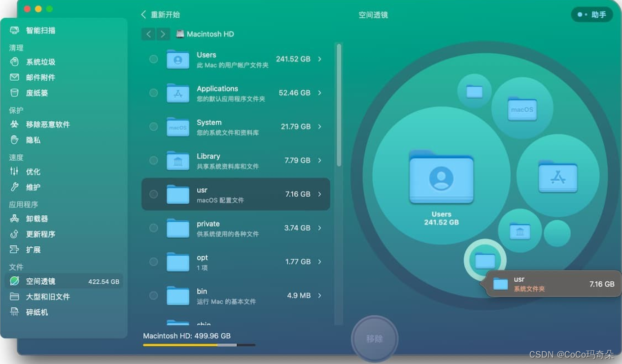Open the 助手 assistant

(592, 14)
